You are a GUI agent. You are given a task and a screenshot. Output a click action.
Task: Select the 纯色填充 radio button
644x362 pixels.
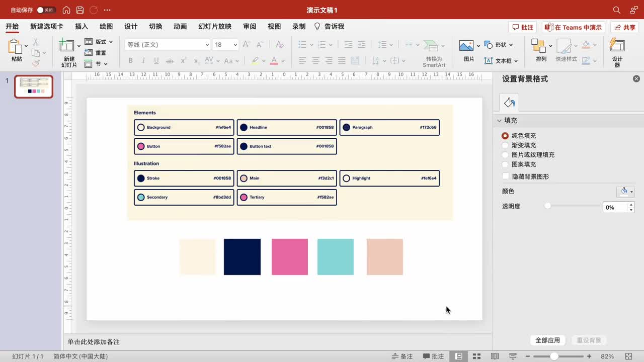click(504, 135)
